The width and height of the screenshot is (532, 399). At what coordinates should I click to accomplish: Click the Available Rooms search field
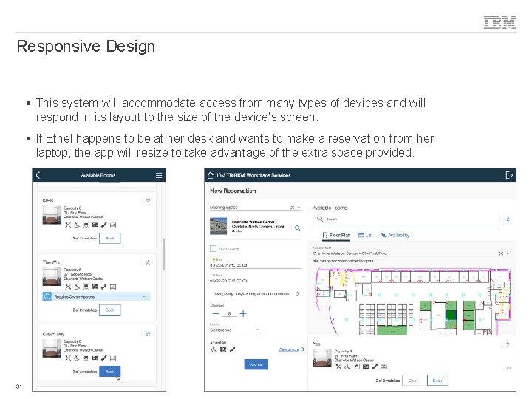click(406, 219)
